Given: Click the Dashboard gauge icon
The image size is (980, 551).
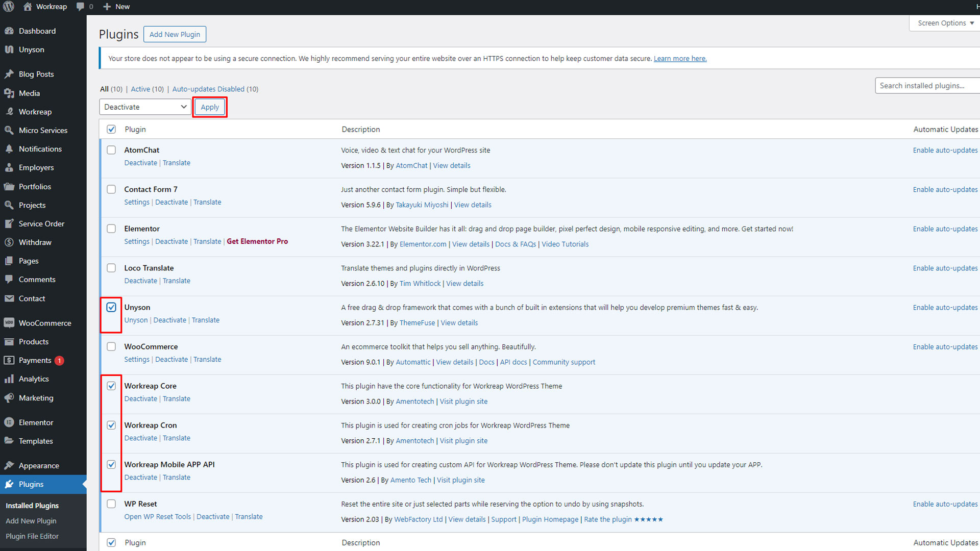Looking at the screenshot, I should (9, 31).
